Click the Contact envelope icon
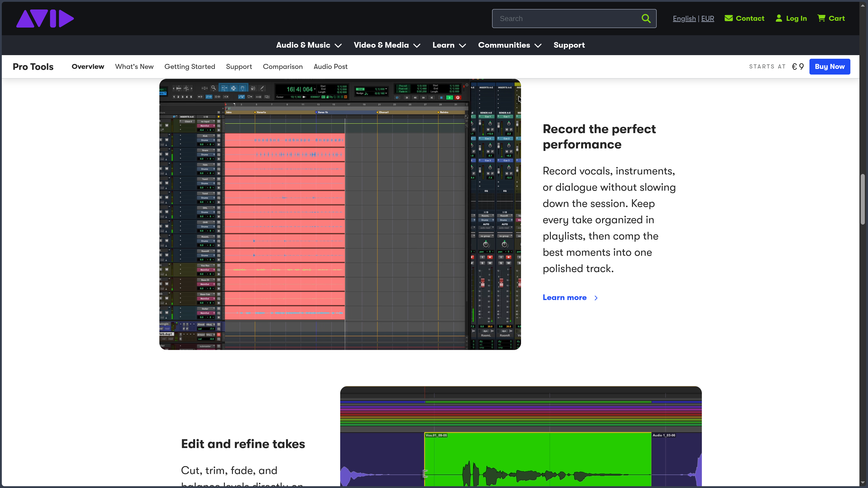This screenshot has height=488, width=868. pyautogui.click(x=729, y=18)
